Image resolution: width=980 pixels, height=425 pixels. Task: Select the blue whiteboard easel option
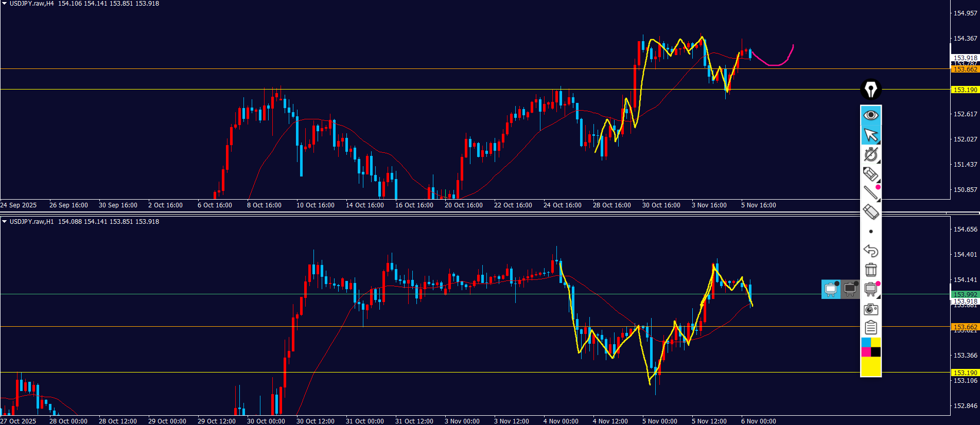point(831,289)
